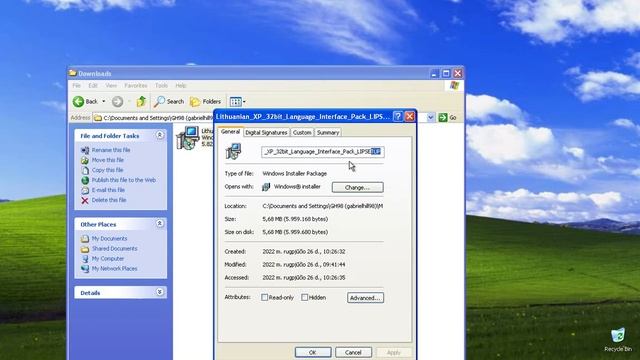Open the File menu
Viewport: 640px width, 360px height.
point(76,86)
